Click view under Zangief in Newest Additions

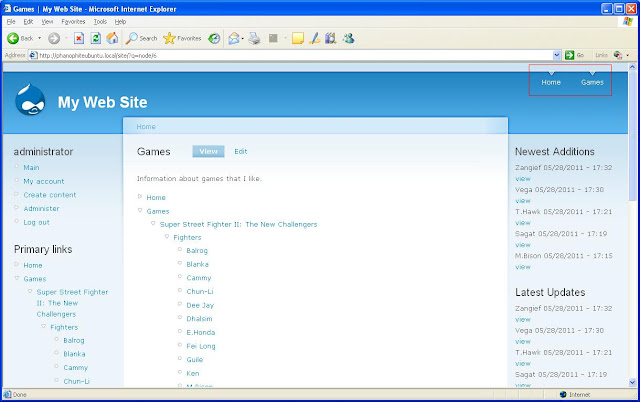pos(523,179)
